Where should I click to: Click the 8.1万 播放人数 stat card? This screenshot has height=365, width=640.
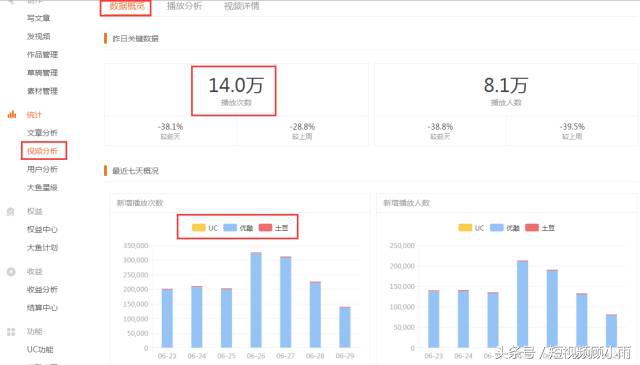tap(506, 91)
